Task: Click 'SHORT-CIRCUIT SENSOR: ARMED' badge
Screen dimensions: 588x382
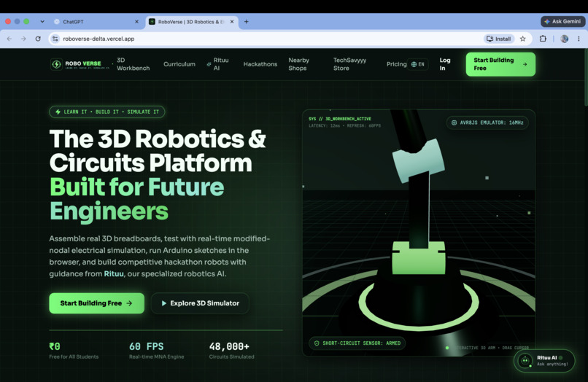Action: pyautogui.click(x=357, y=343)
